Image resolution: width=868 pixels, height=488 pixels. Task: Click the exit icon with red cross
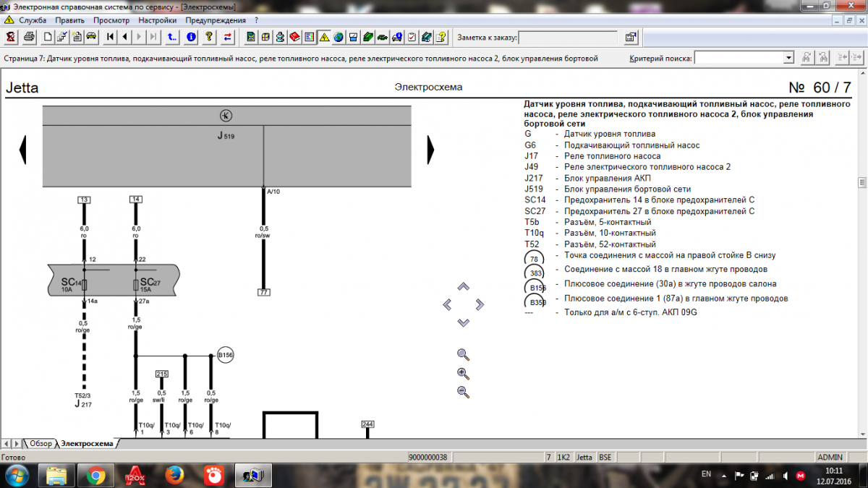coord(11,36)
